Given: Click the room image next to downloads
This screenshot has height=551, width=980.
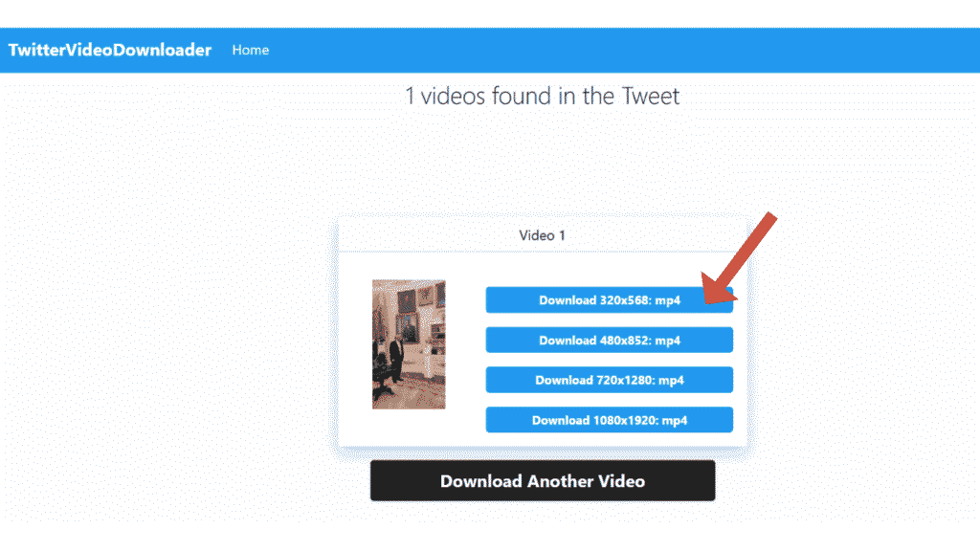Looking at the screenshot, I should (x=409, y=344).
